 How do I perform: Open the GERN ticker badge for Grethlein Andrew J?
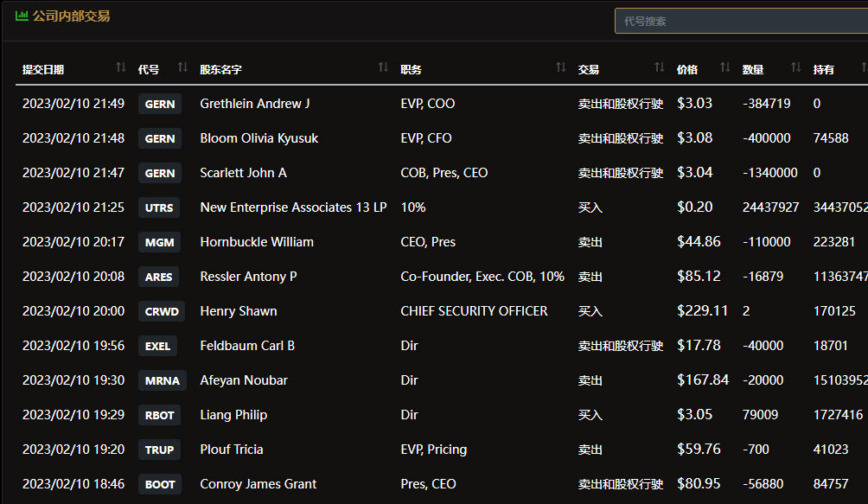pos(160,104)
